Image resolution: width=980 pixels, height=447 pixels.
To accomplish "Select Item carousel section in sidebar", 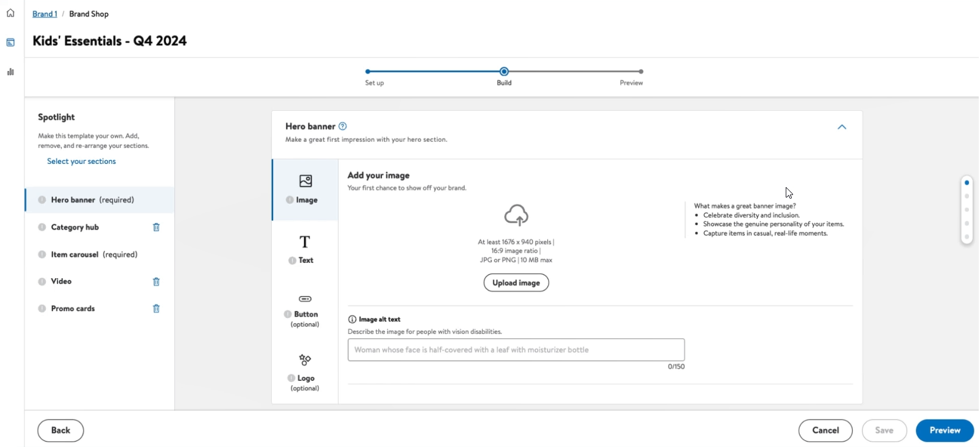I will tap(94, 254).
